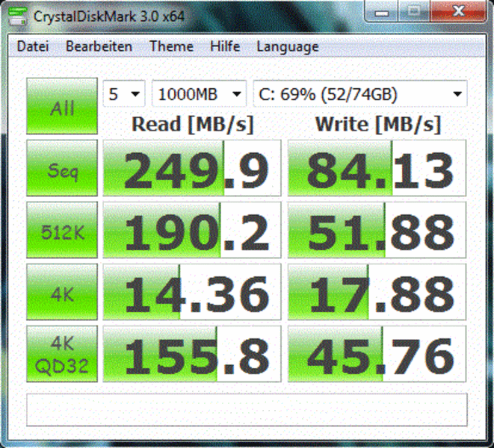Select the 4K write result 17.88
The height and width of the screenshot is (448, 494).
click(x=377, y=292)
